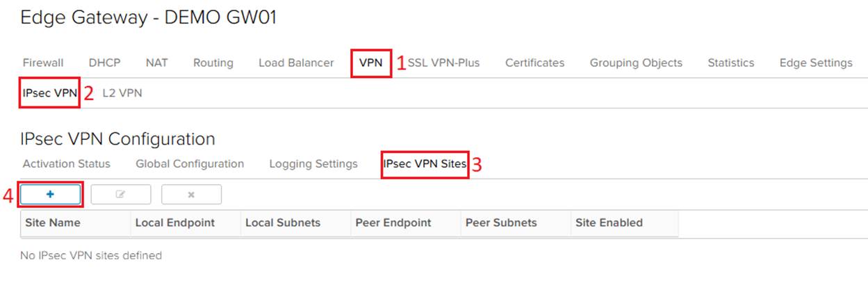The image size is (868, 308).
Task: Select the IPsec VPN sub-tab
Action: click(49, 93)
